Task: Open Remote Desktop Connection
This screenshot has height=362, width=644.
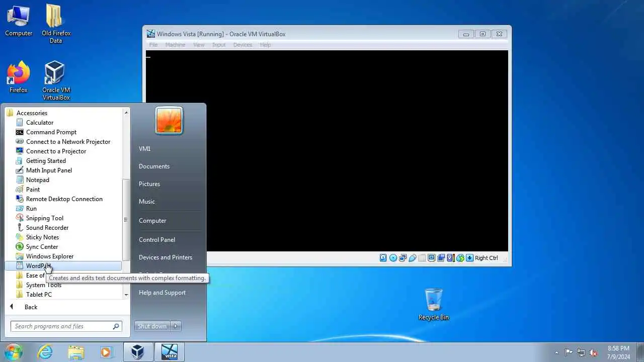Action: click(64, 199)
